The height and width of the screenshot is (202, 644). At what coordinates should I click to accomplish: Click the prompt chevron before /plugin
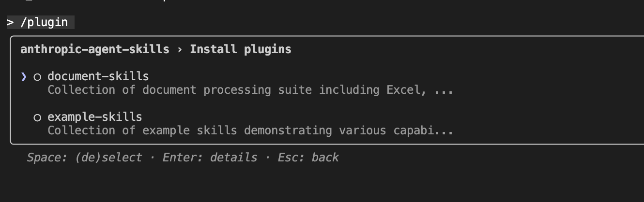tap(10, 23)
